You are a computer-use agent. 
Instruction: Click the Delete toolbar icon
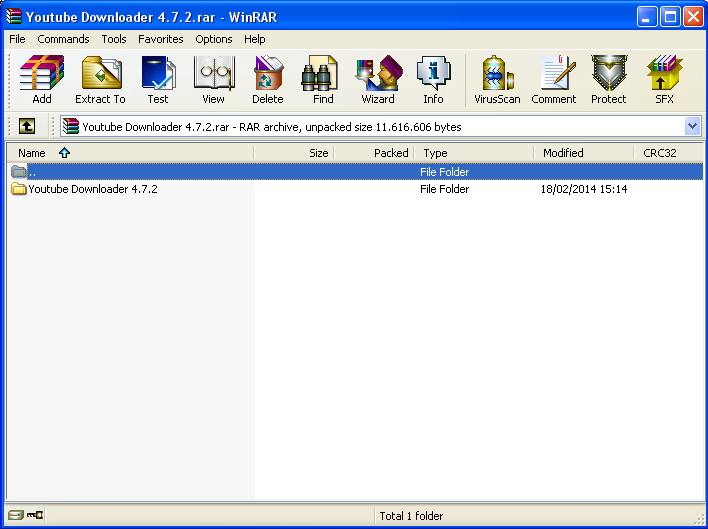268,80
